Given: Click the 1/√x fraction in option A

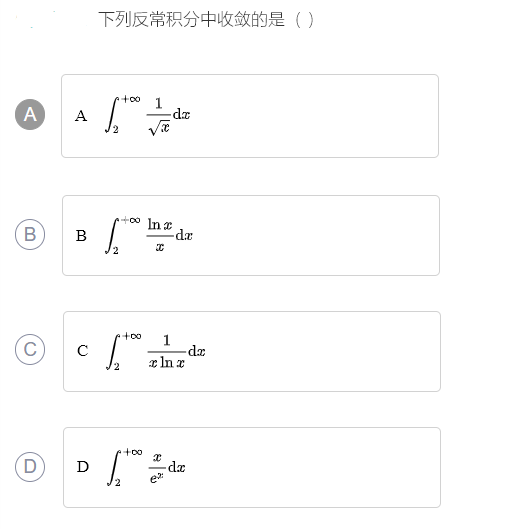Looking at the screenshot, I should click(x=159, y=116).
